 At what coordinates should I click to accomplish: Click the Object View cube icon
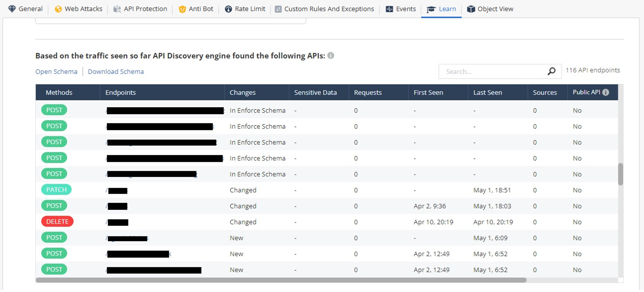(x=471, y=9)
